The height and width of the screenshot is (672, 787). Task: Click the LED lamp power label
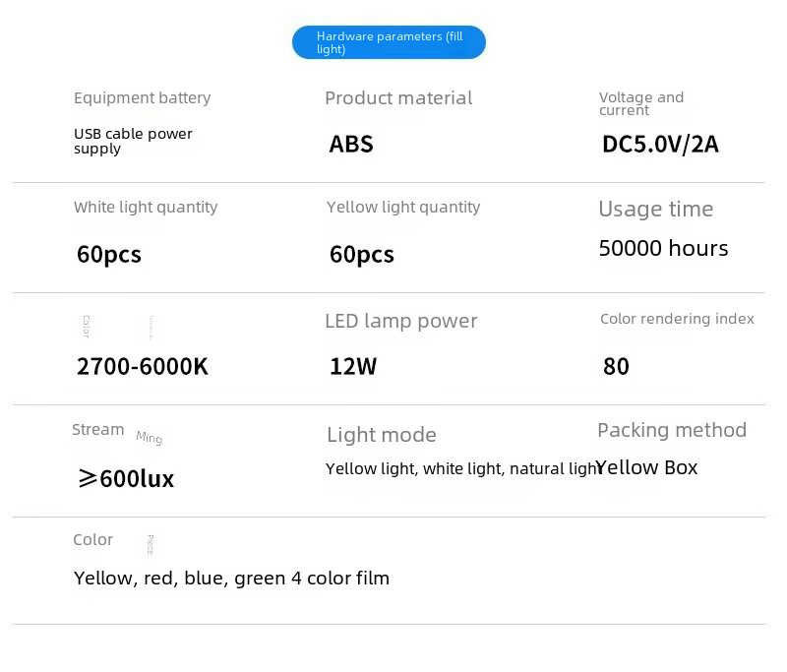(400, 322)
